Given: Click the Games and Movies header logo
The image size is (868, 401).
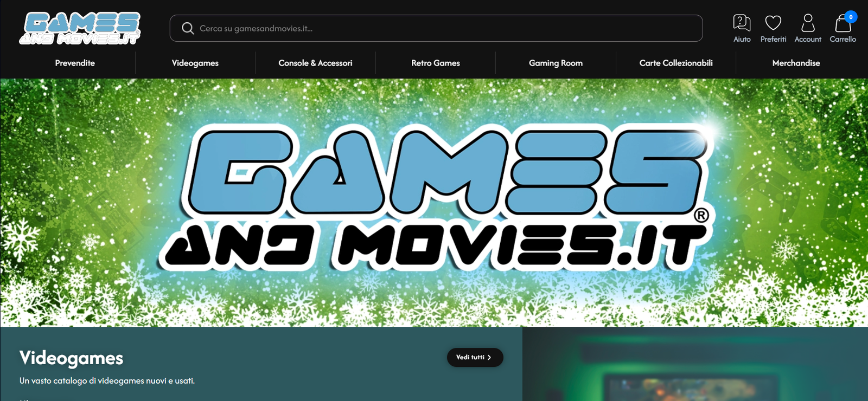Looking at the screenshot, I should [80, 28].
